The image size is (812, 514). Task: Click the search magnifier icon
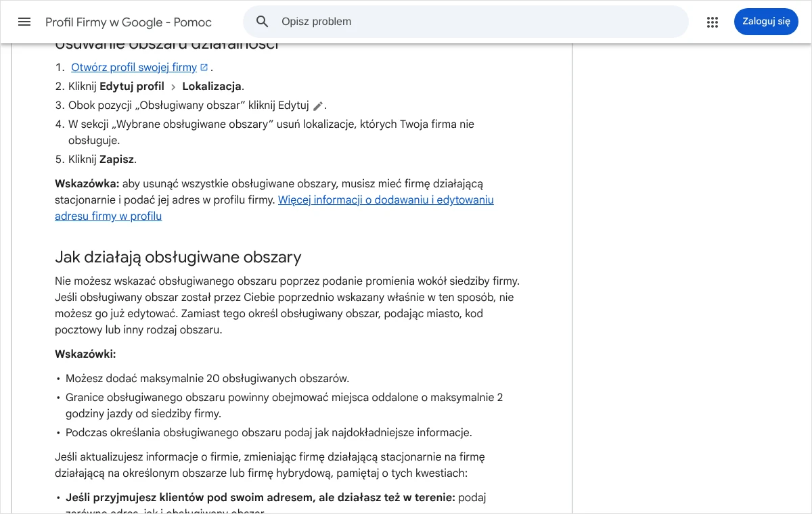click(263, 22)
